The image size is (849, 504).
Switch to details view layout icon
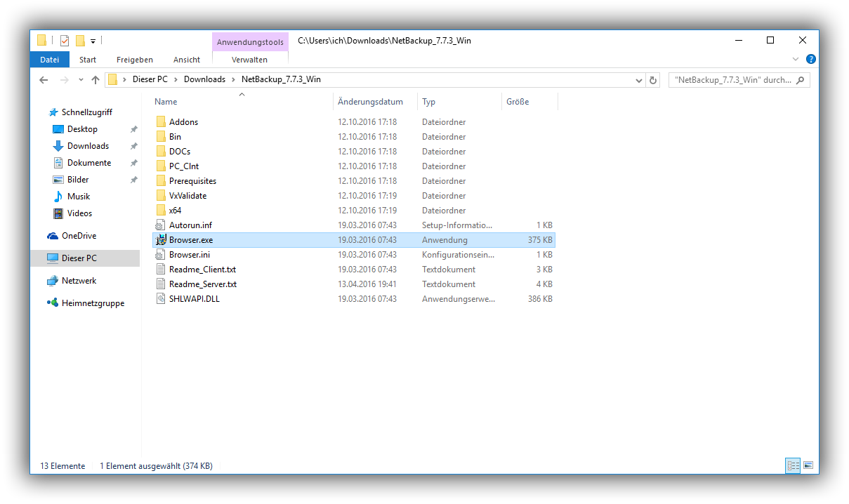click(x=793, y=465)
